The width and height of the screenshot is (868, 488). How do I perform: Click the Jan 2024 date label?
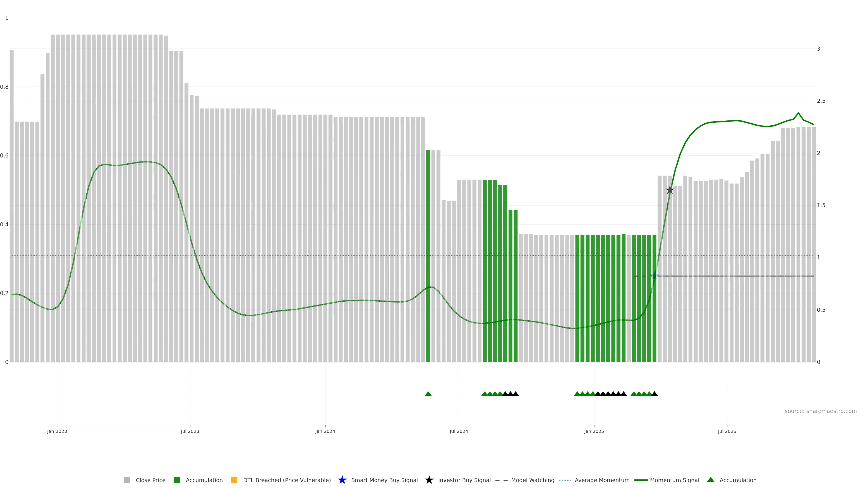pos(325,432)
